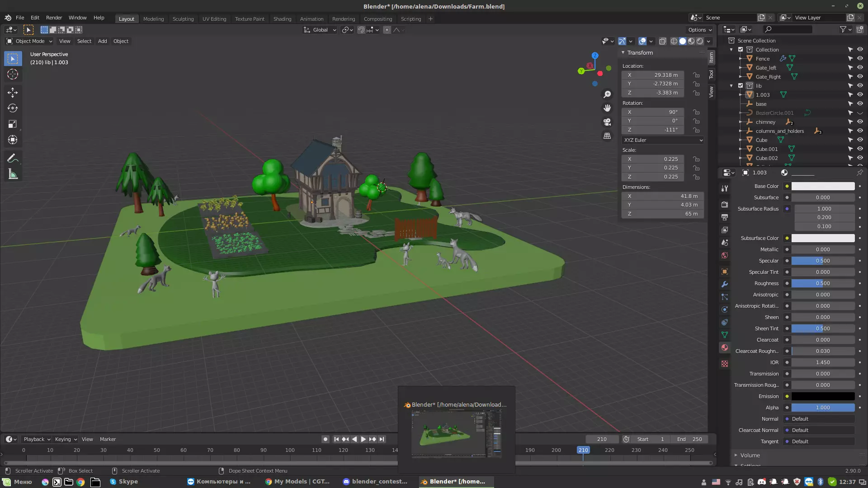This screenshot has height=488, width=868.
Task: Click the End frame field
Action: 689,439
